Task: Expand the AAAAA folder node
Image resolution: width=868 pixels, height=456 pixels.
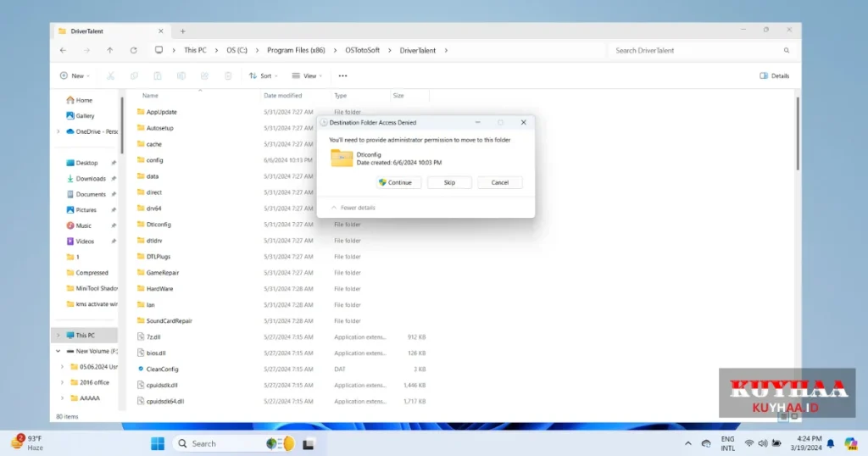Action: pos(62,398)
